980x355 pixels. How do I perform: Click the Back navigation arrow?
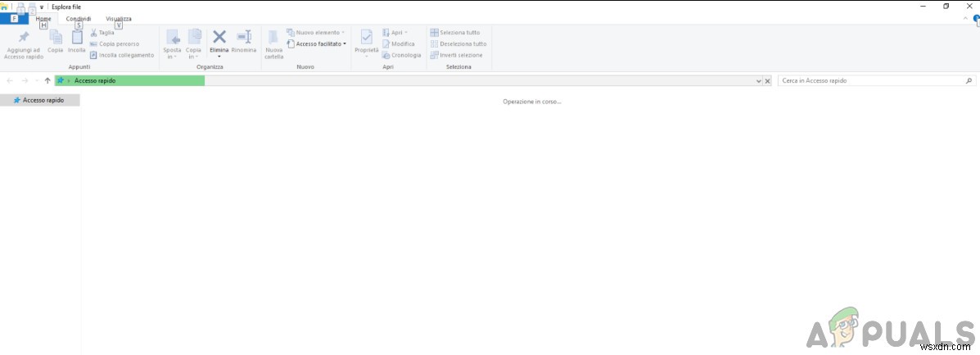coord(9,81)
